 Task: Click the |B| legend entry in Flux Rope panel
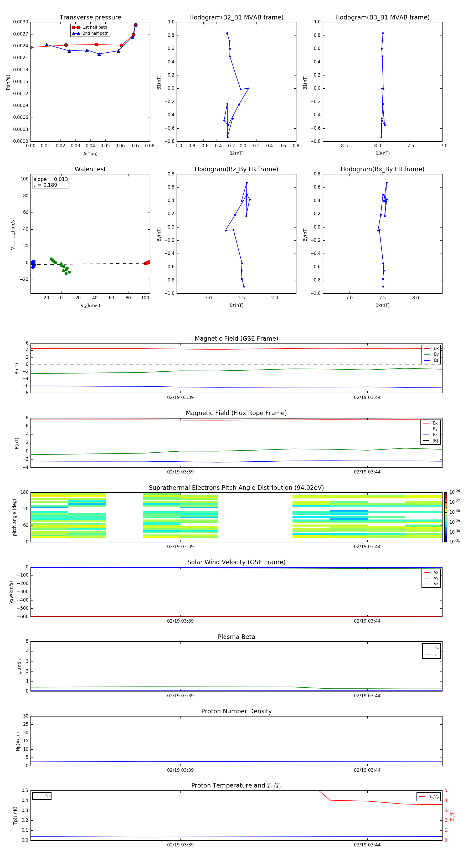(x=431, y=441)
